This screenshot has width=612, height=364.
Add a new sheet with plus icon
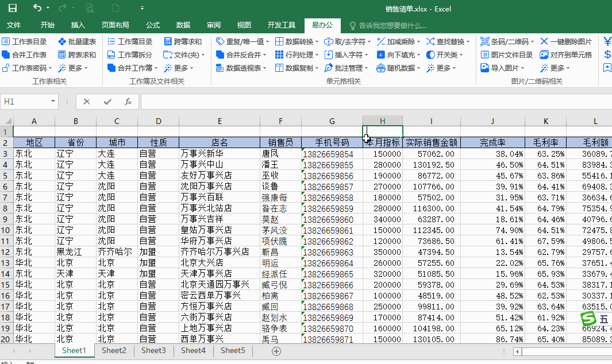pyautogui.click(x=276, y=351)
